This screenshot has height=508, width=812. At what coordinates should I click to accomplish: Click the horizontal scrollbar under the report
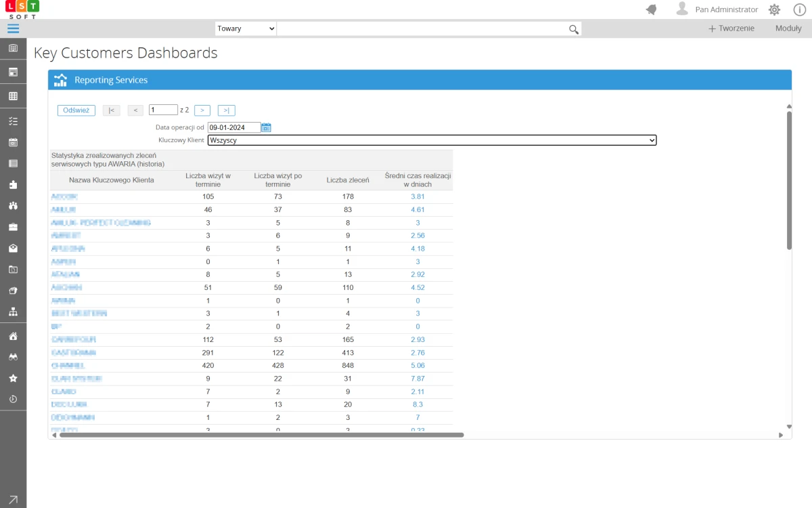[x=261, y=435]
